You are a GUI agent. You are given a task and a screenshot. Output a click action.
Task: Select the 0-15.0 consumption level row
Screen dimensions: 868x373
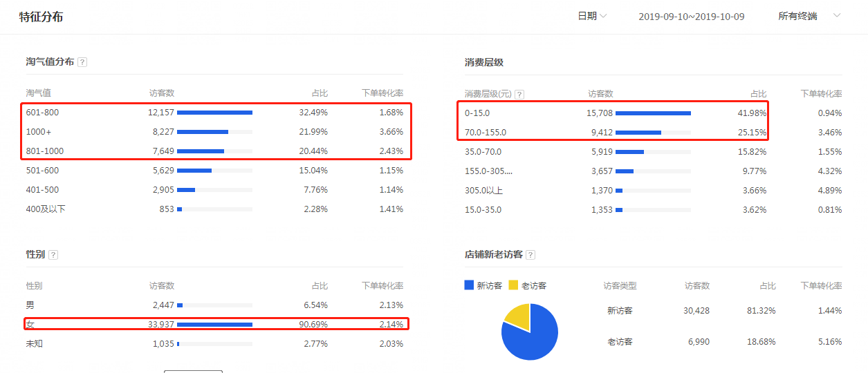[x=612, y=113]
